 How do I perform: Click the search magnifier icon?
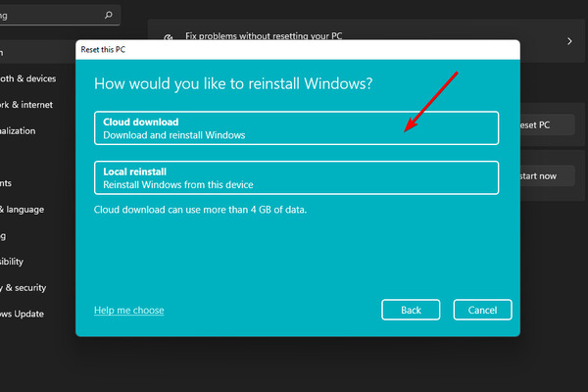pyautogui.click(x=109, y=15)
